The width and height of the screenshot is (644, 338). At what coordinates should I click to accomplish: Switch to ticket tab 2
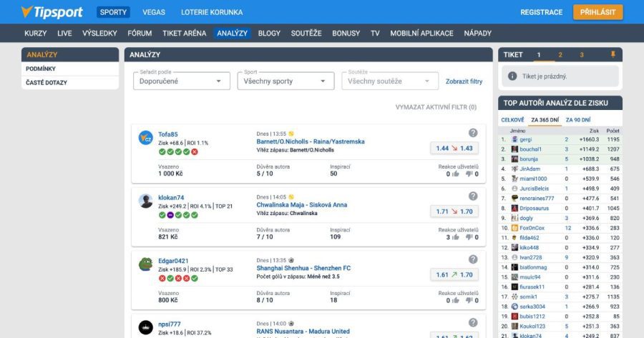click(560, 55)
